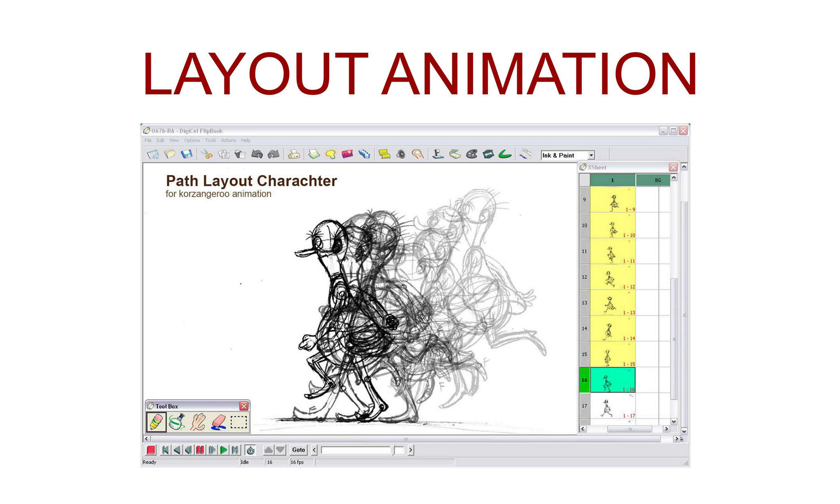This screenshot has height=504, width=840.
Task: Click the speaker sound icon in toolbar
Action: coord(401,154)
